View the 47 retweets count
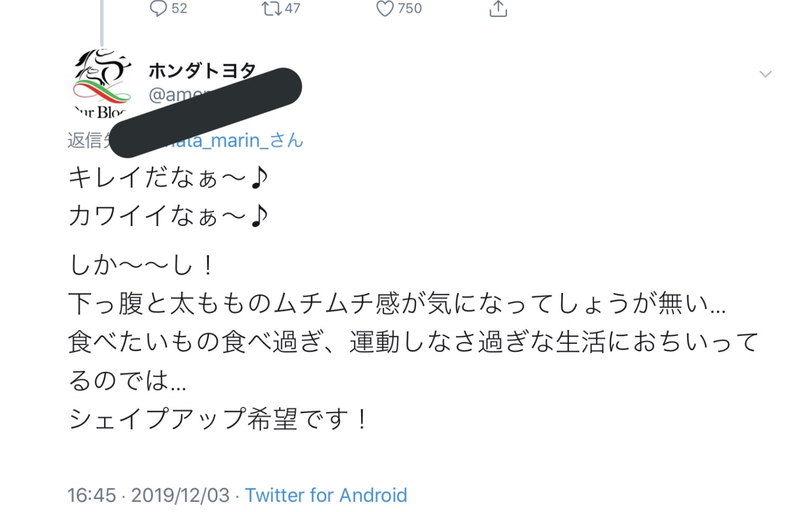 (x=292, y=8)
